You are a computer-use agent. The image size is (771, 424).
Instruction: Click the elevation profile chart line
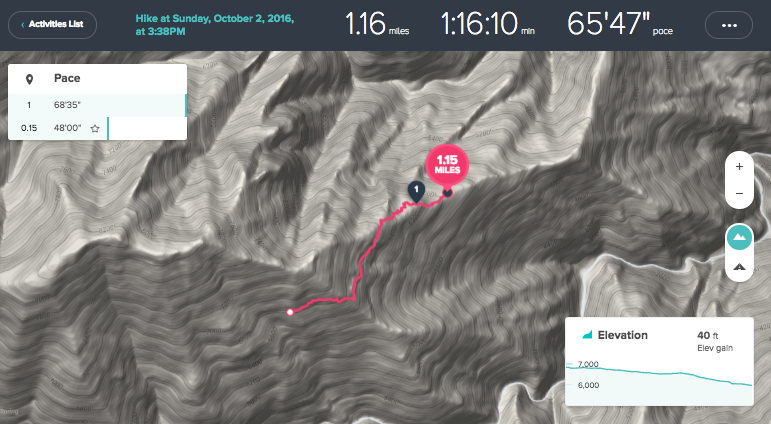659,375
